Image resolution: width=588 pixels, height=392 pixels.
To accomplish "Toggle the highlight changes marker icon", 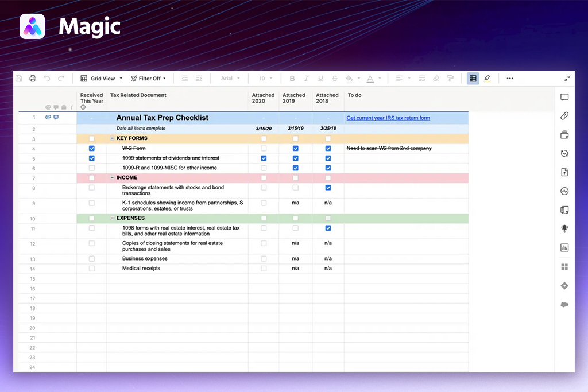I will [x=487, y=79].
